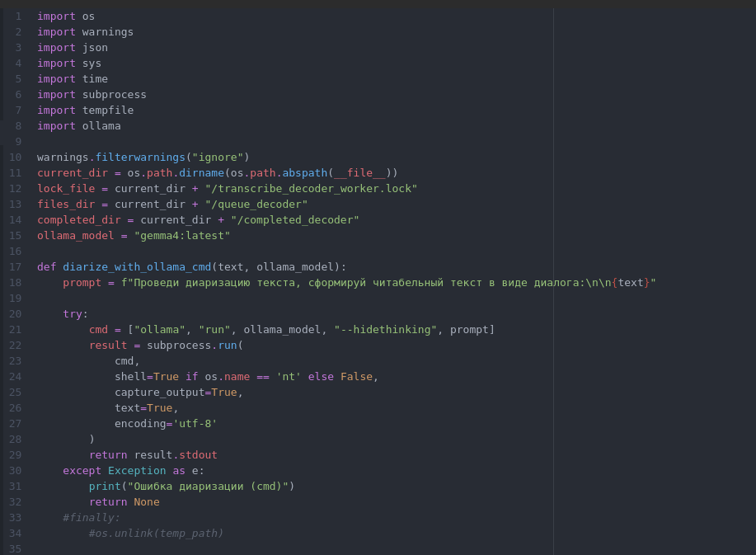
Task: Click the 'prompt' variable on line 18
Action: (x=82, y=283)
